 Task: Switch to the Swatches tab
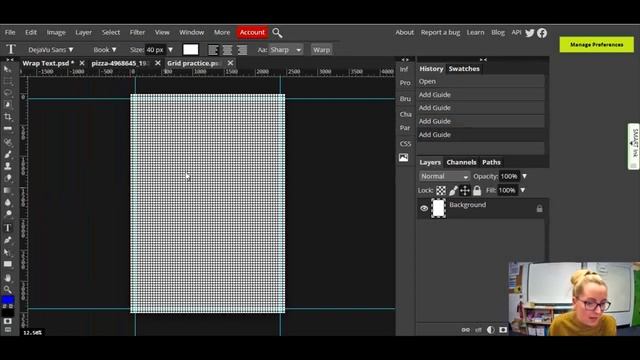[x=464, y=69]
